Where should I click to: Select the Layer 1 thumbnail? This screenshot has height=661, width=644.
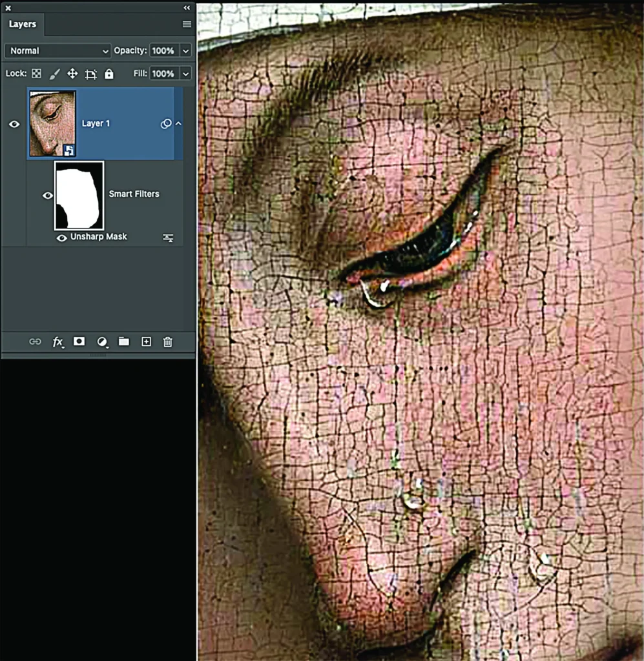53,123
